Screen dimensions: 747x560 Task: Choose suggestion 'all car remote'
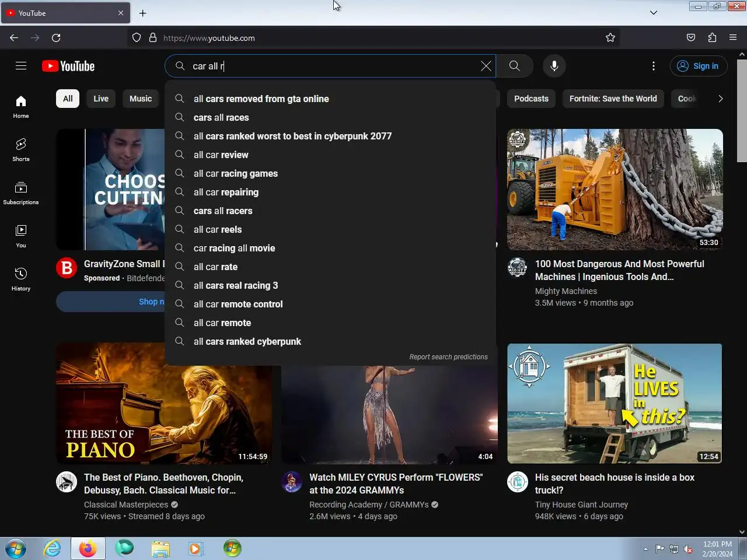(330, 323)
